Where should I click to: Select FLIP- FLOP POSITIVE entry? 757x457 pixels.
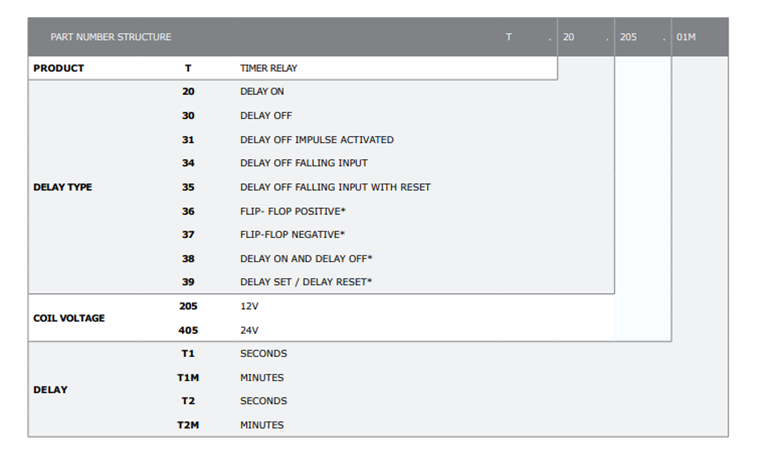[293, 211]
